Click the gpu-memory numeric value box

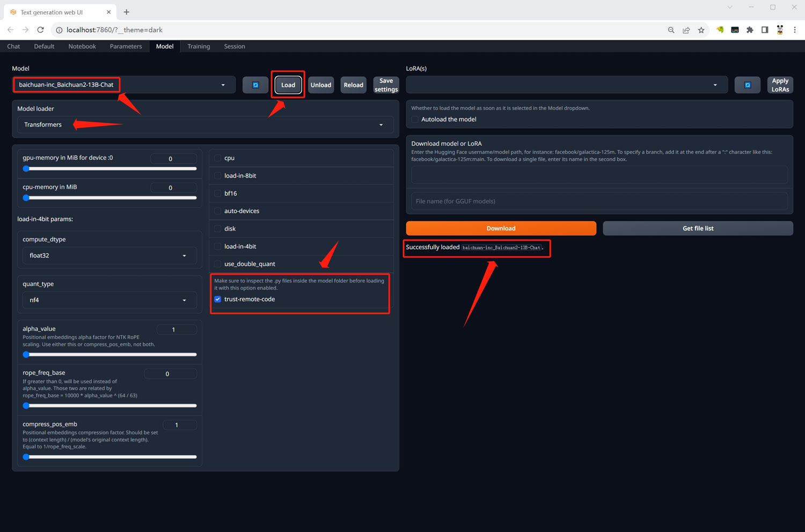(x=173, y=159)
